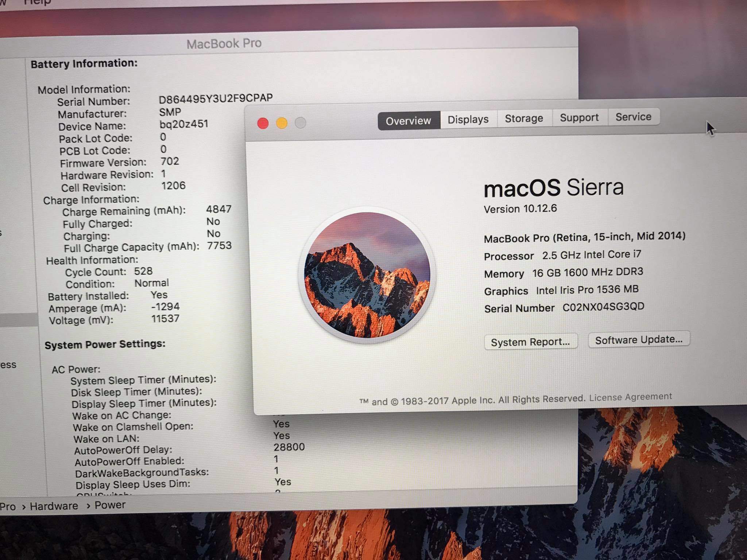The width and height of the screenshot is (747, 560).
Task: Open the Displays tab
Action: coord(468,119)
